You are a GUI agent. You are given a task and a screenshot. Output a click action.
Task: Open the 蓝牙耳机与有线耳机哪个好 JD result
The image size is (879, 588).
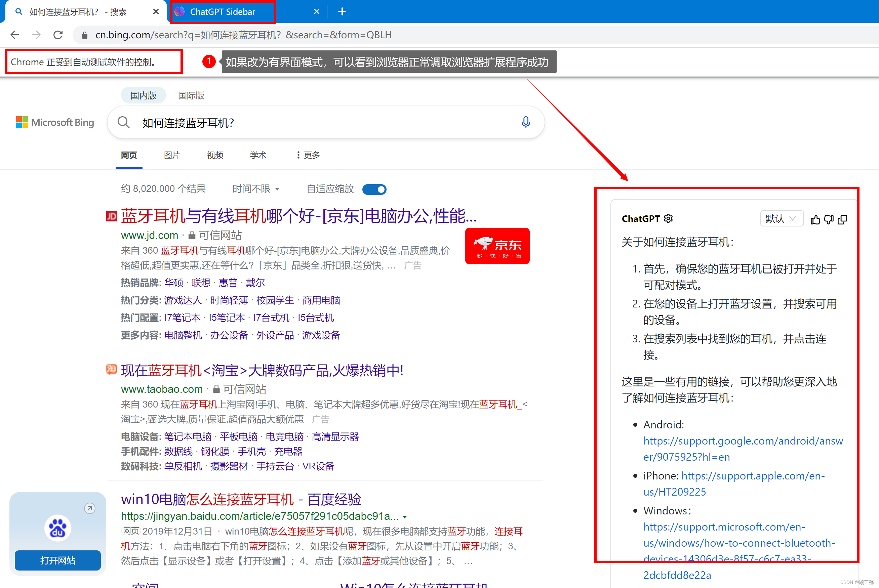[x=298, y=216]
